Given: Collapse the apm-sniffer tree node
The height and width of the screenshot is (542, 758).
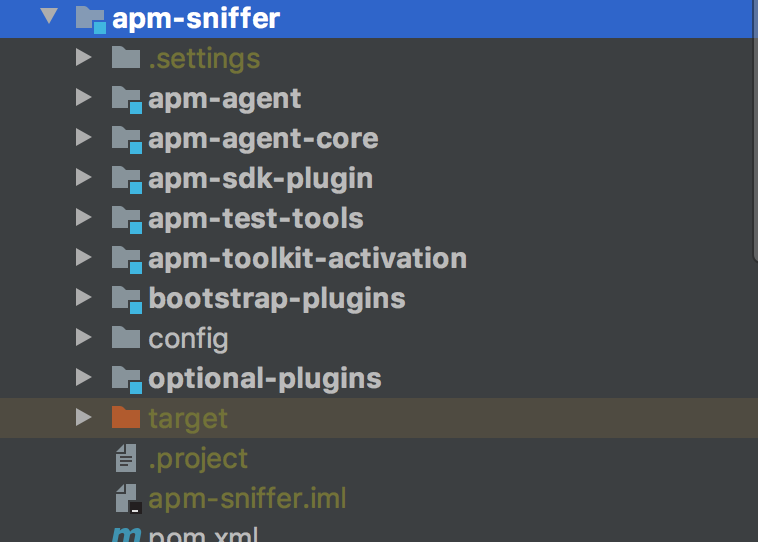Looking at the screenshot, I should pyautogui.click(x=48, y=18).
